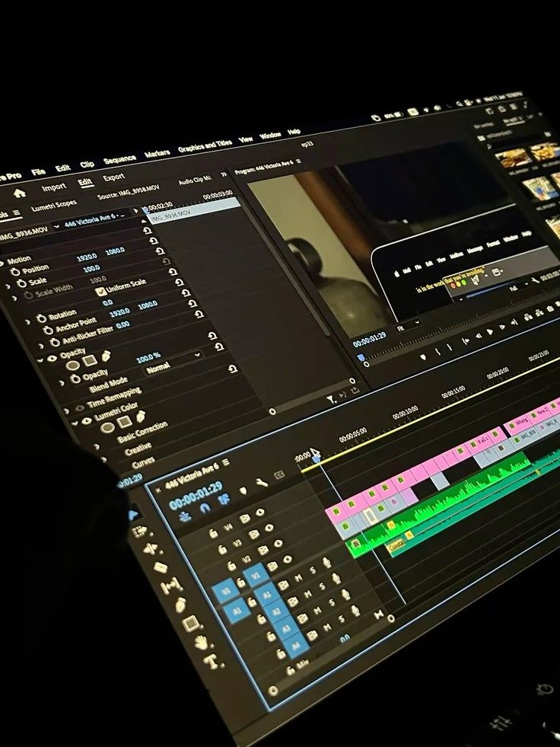
Task: Switch to the Lumetri Scopes tab
Action: [54, 206]
